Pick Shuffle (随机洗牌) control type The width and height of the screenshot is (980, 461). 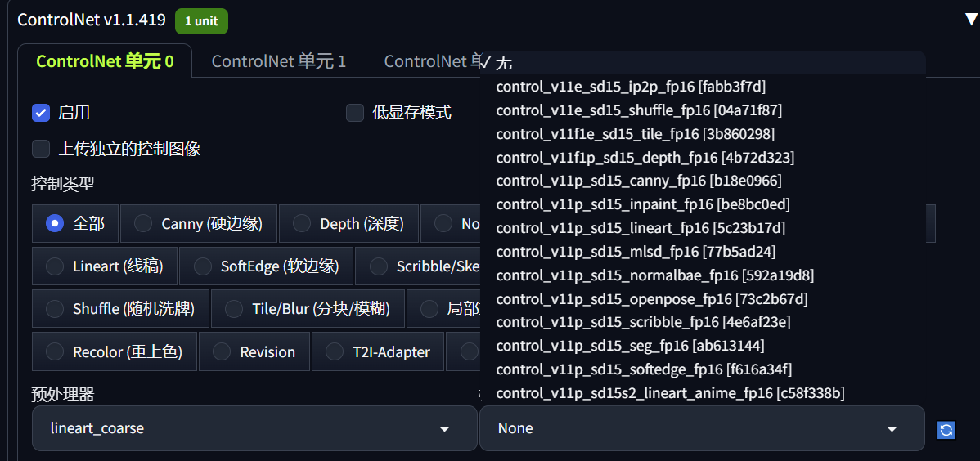pyautogui.click(x=120, y=309)
